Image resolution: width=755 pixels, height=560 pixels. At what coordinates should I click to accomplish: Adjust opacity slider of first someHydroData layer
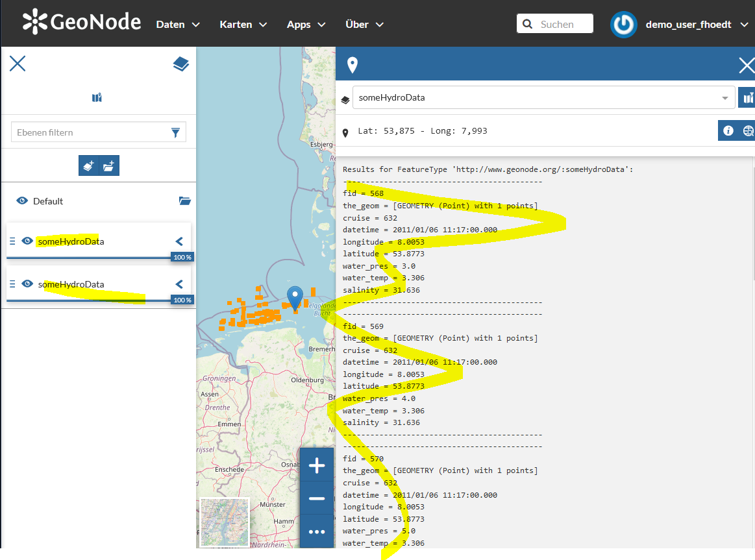click(x=100, y=258)
